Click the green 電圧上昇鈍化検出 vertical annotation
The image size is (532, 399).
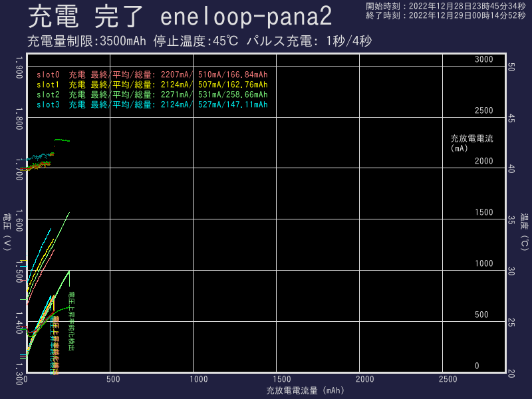(72, 321)
